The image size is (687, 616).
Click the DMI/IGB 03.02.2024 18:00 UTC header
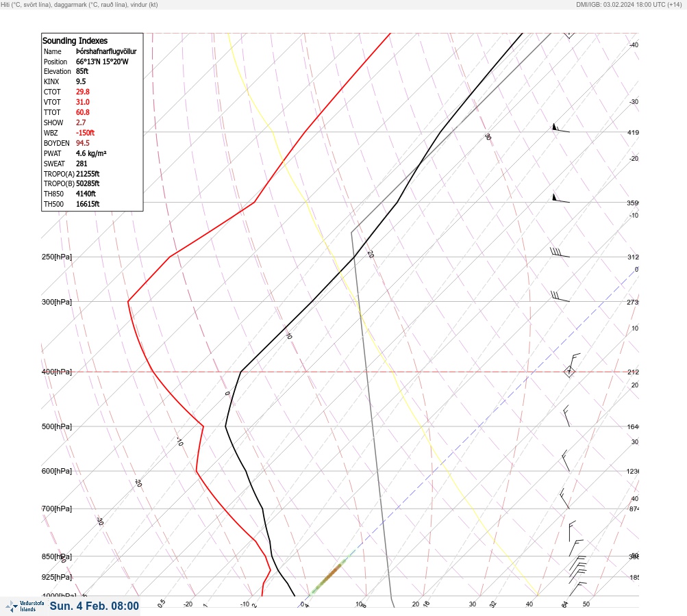pyautogui.click(x=629, y=4)
